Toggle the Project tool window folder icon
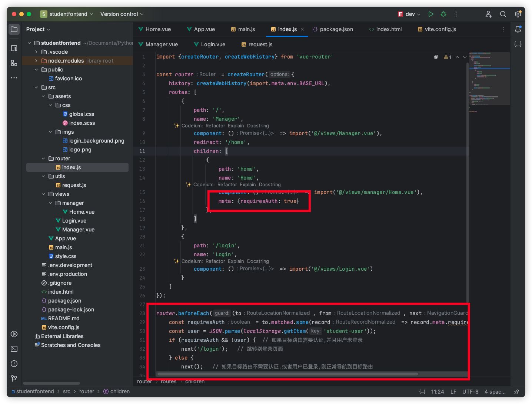 (x=14, y=29)
